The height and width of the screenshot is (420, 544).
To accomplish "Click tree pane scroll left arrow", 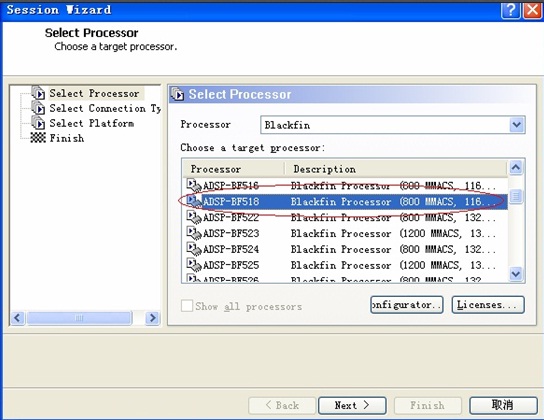I will (18, 317).
